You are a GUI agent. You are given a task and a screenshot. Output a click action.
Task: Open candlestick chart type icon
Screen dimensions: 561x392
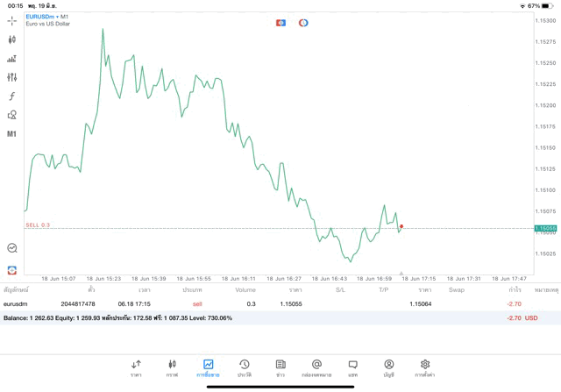click(11, 39)
